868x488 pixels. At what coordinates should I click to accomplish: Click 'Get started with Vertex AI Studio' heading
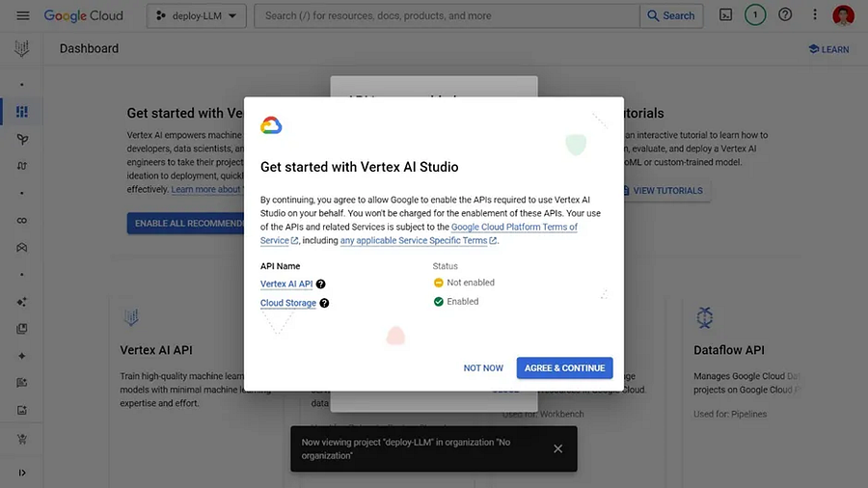coord(360,167)
